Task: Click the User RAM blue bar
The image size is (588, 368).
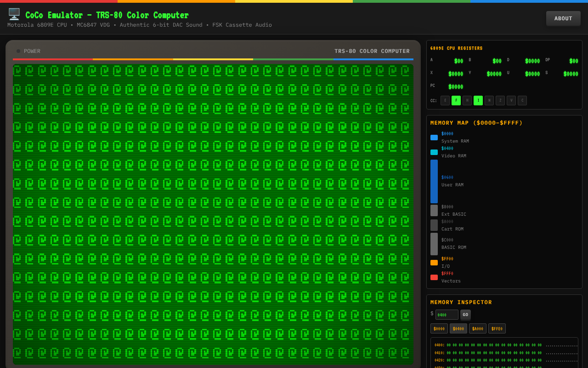Action: [434, 181]
